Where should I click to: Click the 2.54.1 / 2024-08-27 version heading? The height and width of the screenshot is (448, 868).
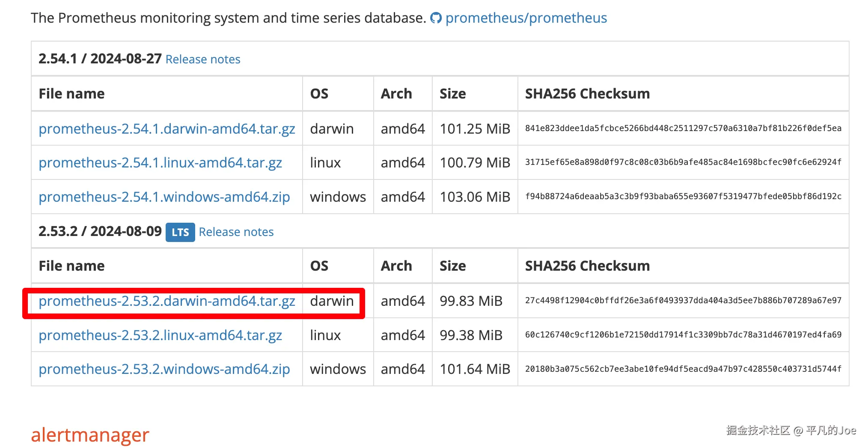pos(100,59)
